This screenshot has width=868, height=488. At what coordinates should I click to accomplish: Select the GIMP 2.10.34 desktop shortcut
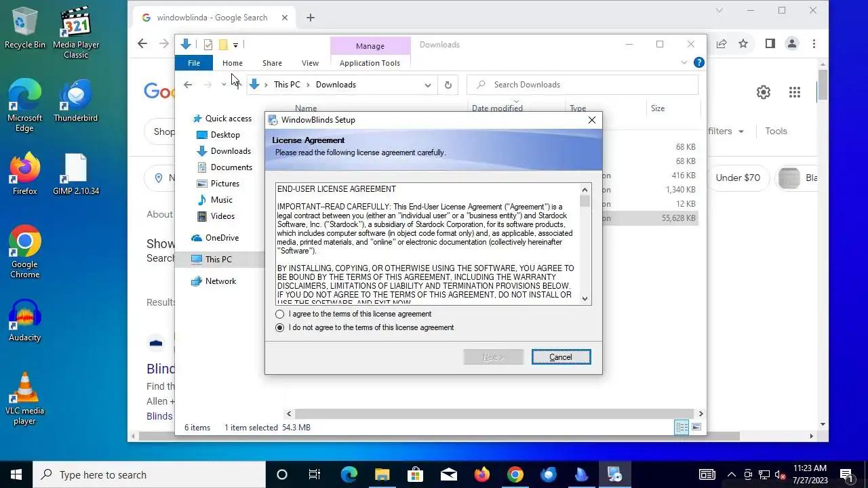tap(76, 175)
